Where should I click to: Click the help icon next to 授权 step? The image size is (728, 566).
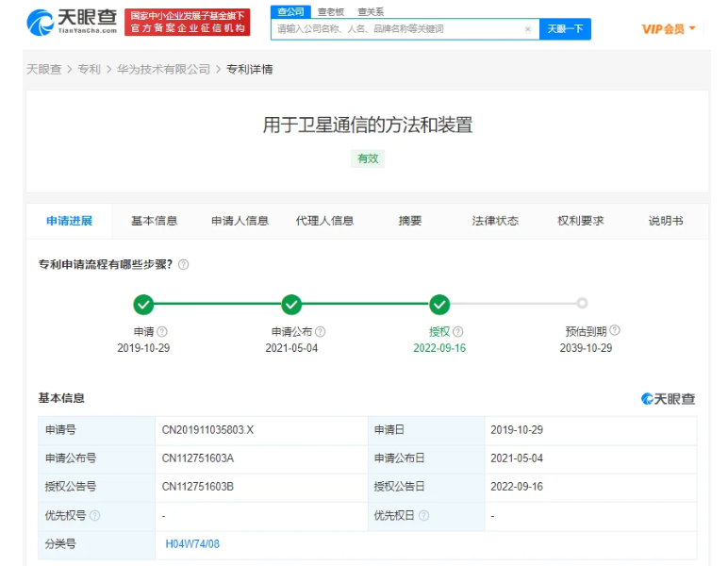coord(457,331)
